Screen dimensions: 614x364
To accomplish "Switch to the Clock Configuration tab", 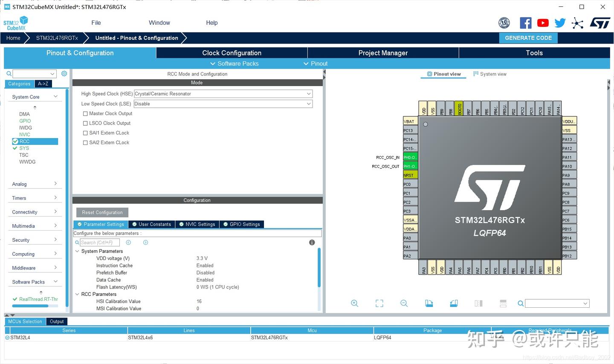I will (x=231, y=53).
